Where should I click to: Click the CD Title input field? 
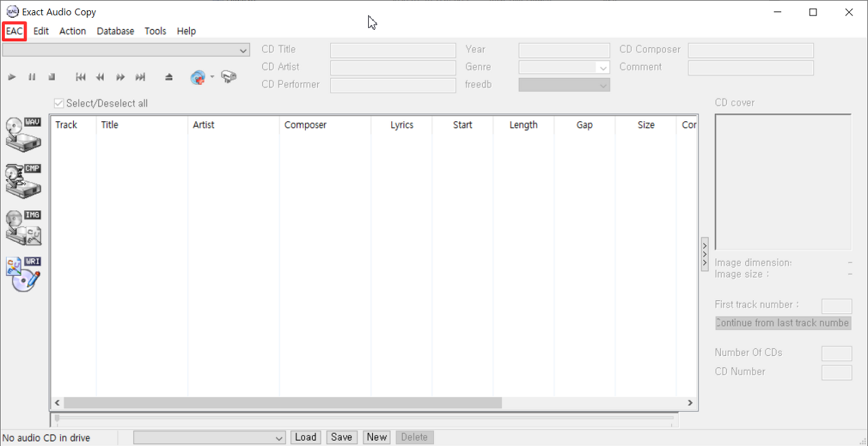pos(393,50)
